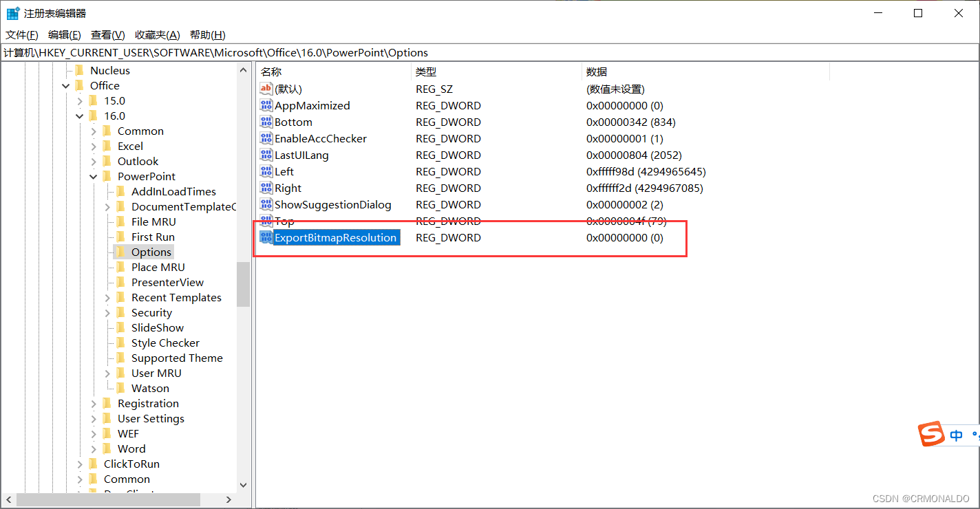The width and height of the screenshot is (980, 509).
Task: Click the Right DWORD value icon
Action: tap(266, 188)
